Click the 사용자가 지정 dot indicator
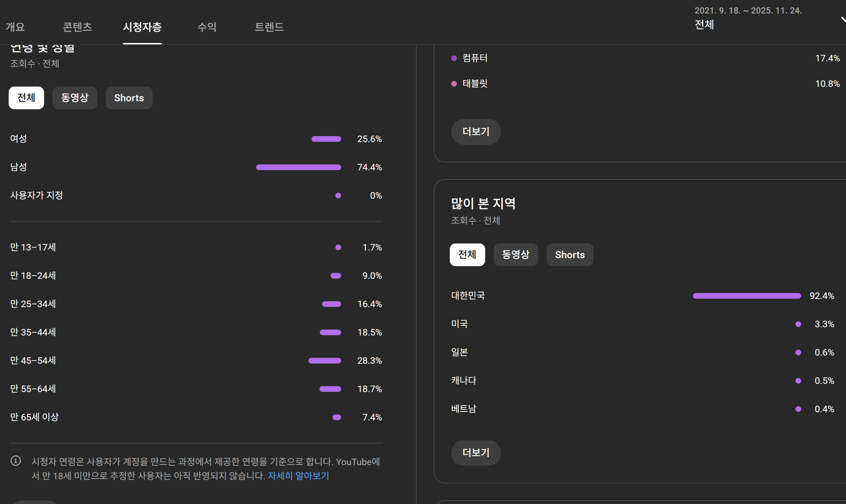846x504 pixels. coord(338,196)
